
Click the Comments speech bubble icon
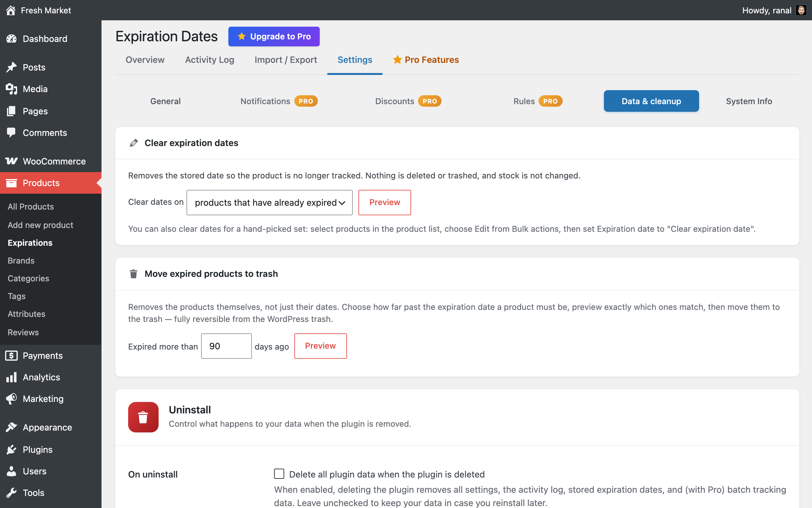pyautogui.click(x=11, y=133)
